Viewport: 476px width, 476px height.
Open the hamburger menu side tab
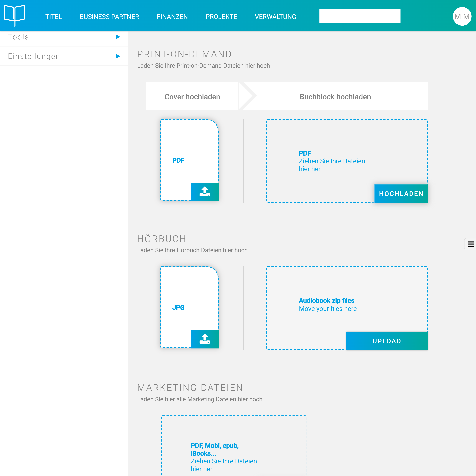(x=470, y=244)
